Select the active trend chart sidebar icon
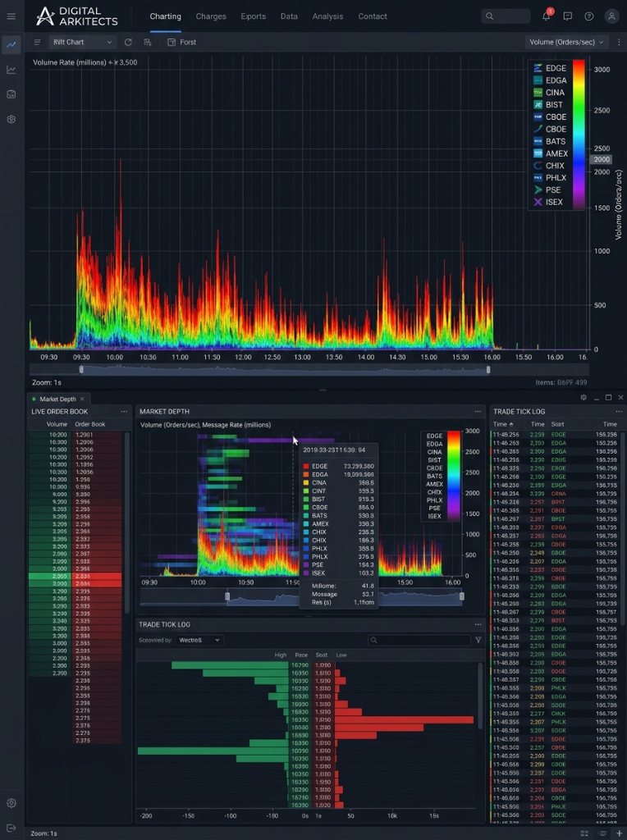This screenshot has width=627, height=840. (x=11, y=44)
